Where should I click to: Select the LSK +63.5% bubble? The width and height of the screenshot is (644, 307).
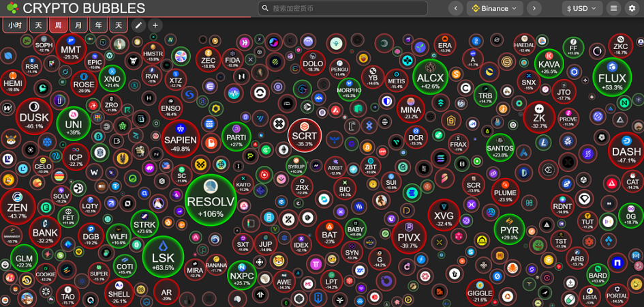[x=163, y=257]
